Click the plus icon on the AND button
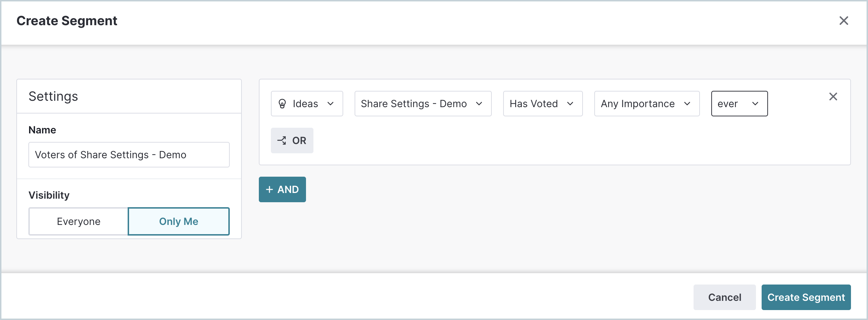 (x=270, y=189)
